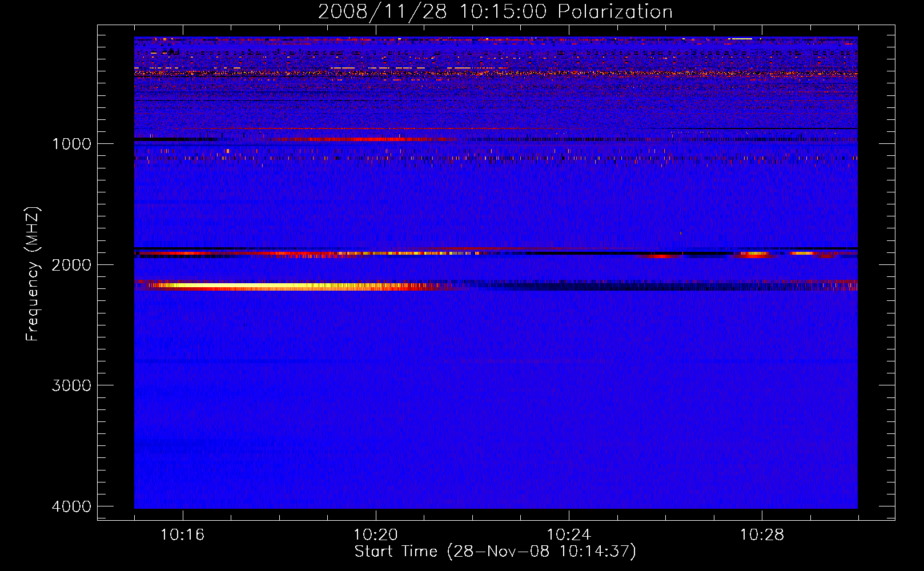This screenshot has width=924, height=571.
Task: Click the "Start Time (28-Nov-08 10:14:37)" label
Action: tap(495, 552)
